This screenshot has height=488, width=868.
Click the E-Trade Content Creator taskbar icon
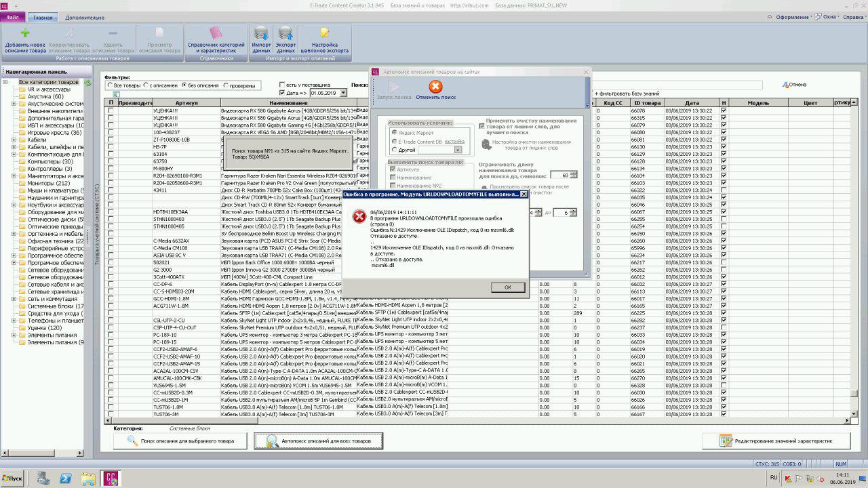pos(111,479)
